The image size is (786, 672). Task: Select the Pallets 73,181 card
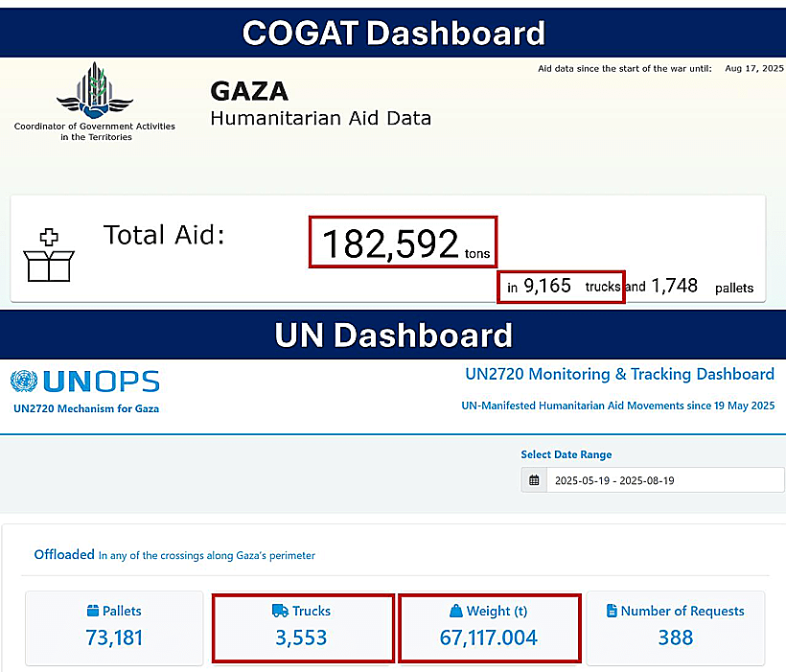(114, 627)
